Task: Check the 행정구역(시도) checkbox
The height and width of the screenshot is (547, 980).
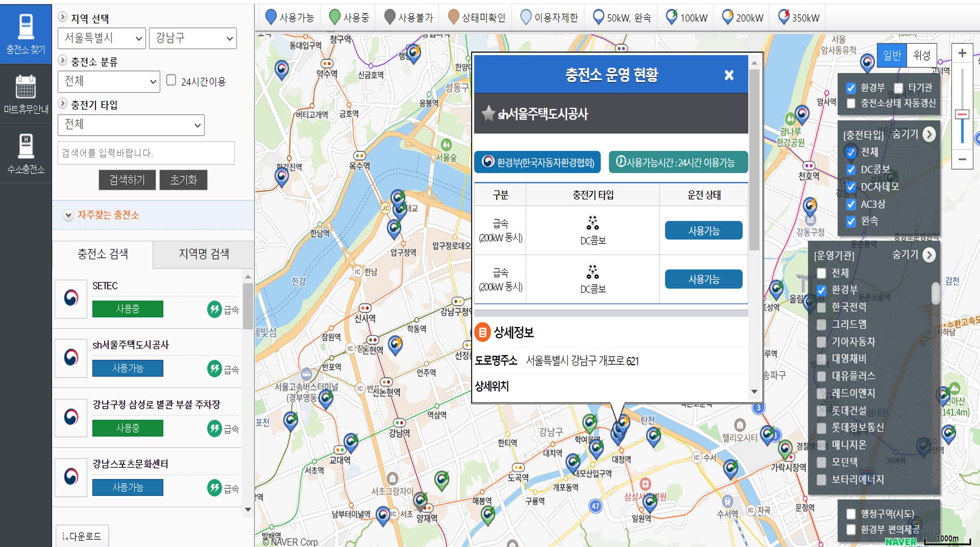Action: (851, 514)
